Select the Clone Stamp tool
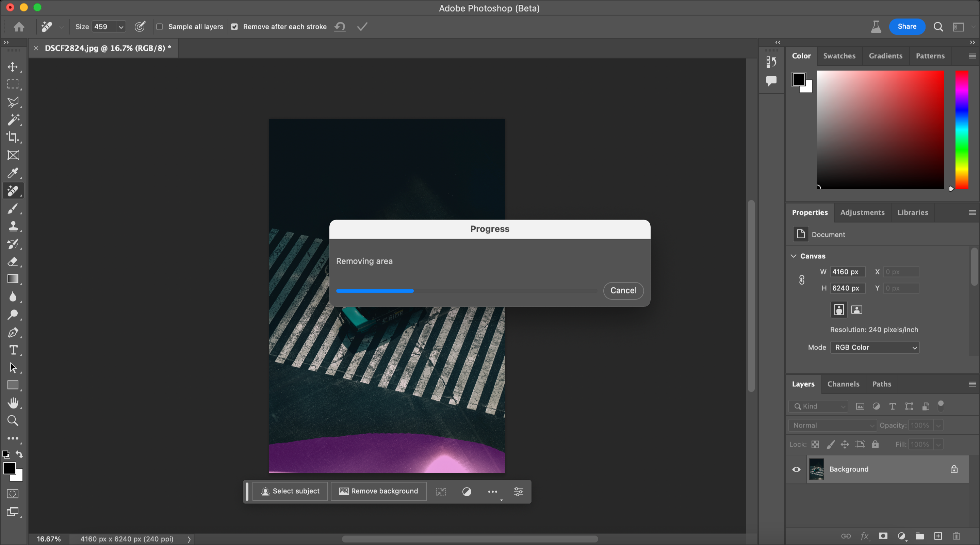980x545 pixels. tap(13, 226)
